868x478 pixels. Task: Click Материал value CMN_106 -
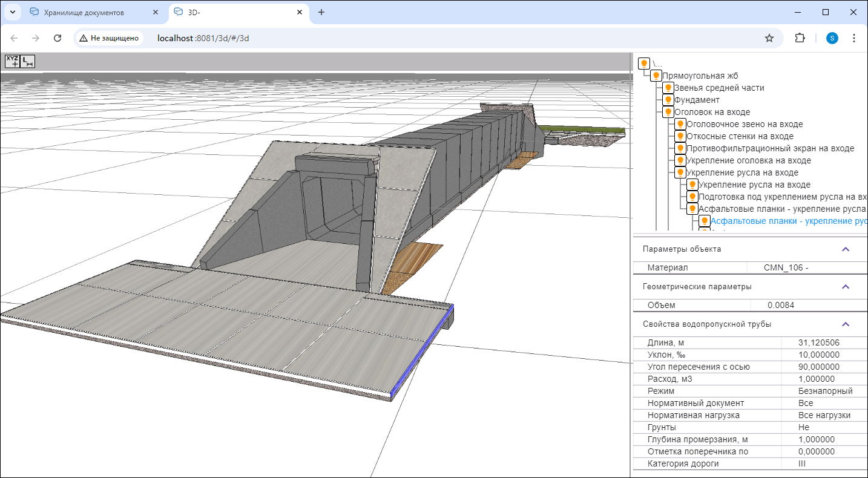786,267
